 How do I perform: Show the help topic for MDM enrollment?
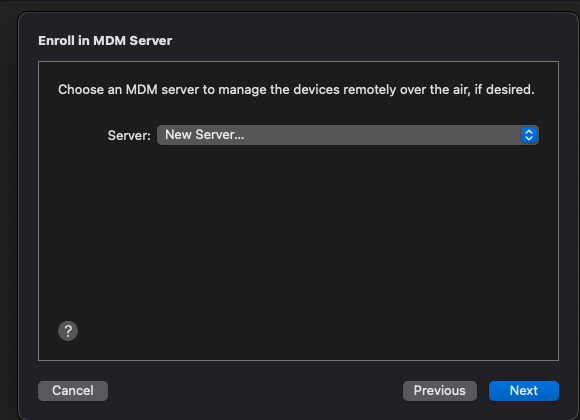coord(68,331)
